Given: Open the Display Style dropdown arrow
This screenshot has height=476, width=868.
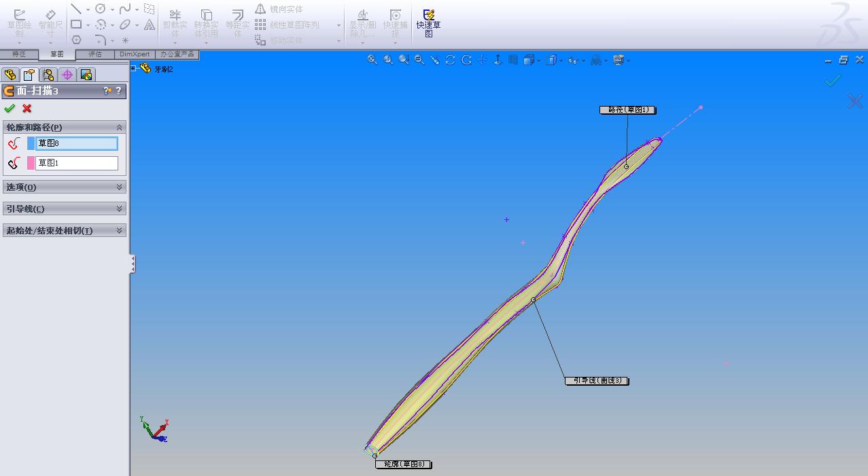Looking at the screenshot, I should [x=560, y=60].
